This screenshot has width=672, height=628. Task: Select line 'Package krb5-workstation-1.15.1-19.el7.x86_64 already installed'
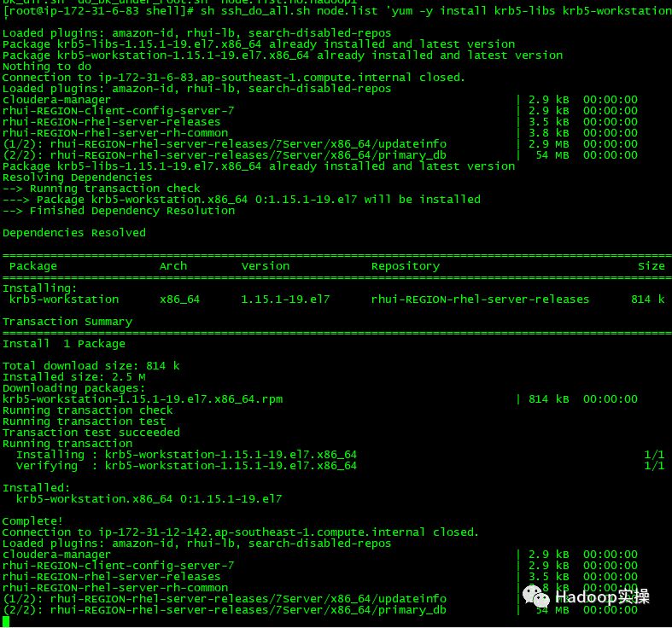283,55
